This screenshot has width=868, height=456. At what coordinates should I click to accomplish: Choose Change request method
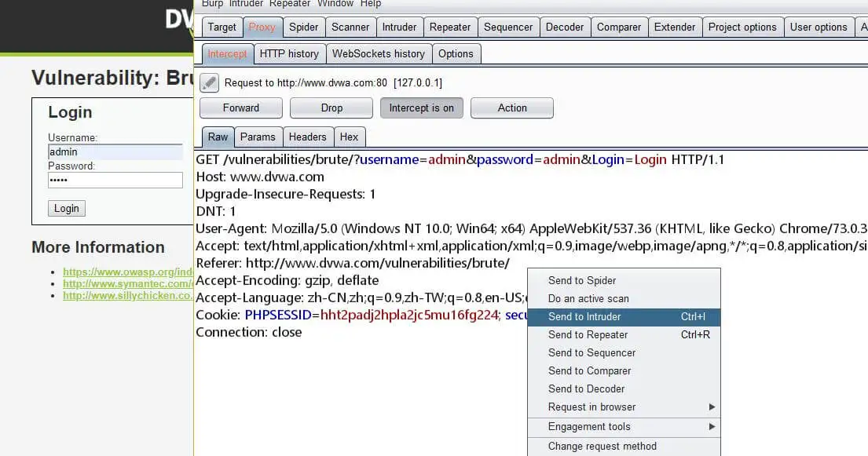624,447
